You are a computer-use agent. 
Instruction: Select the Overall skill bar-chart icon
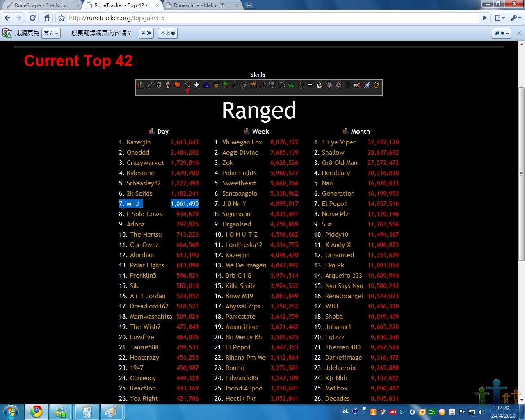(x=140, y=85)
